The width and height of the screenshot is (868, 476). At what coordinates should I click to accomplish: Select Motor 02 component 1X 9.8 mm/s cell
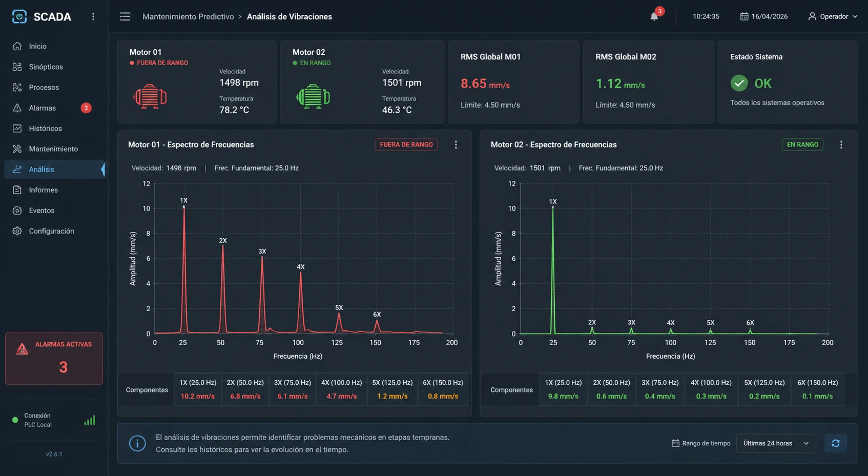(563, 389)
